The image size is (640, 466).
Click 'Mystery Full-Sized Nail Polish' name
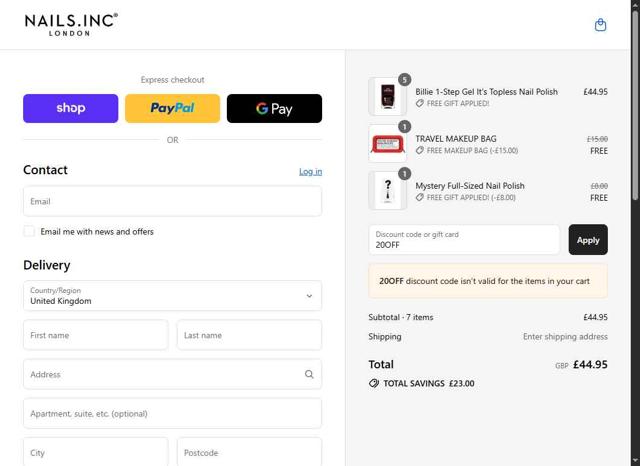[470, 186]
